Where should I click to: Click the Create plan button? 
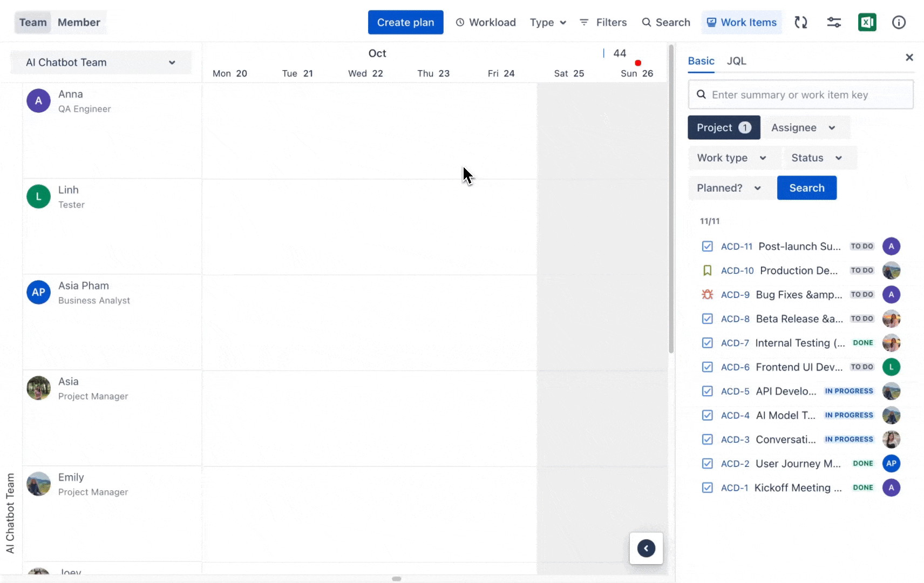[405, 22]
